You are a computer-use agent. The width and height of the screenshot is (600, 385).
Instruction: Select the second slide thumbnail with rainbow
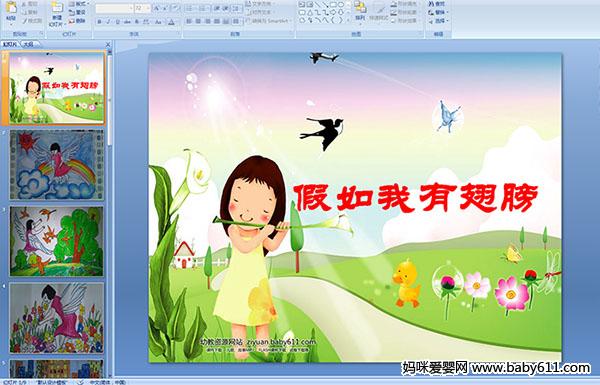[x=57, y=165]
